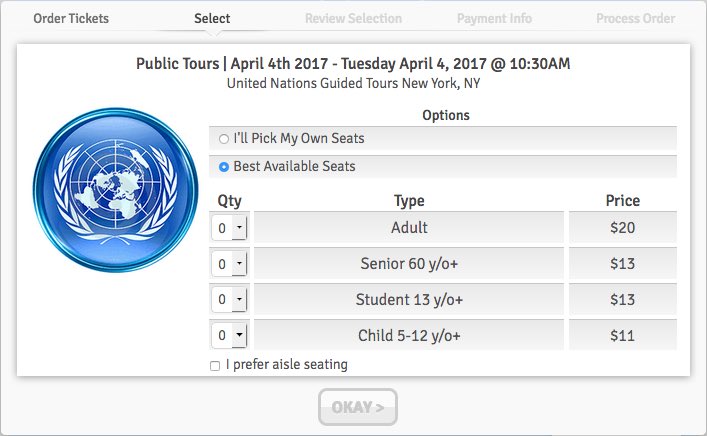This screenshot has height=436, width=707.
Task: Click the Student 13 y/o+ type label
Action: (x=409, y=300)
